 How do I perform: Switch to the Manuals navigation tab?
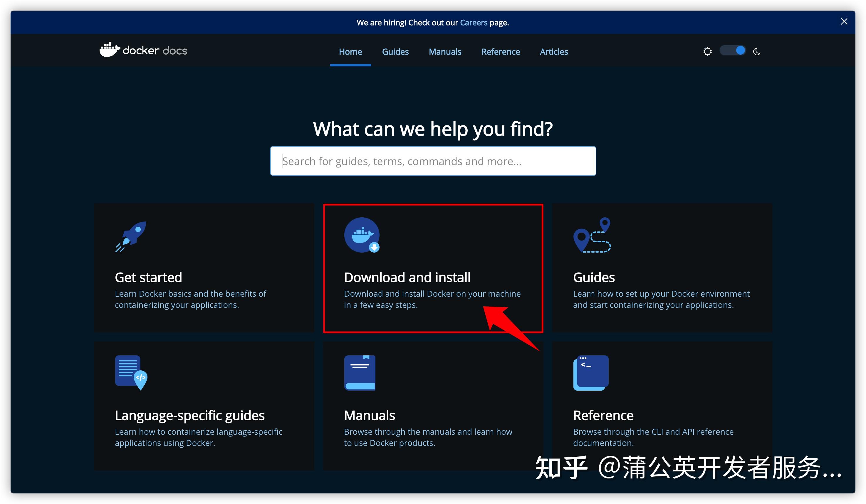pos(445,52)
